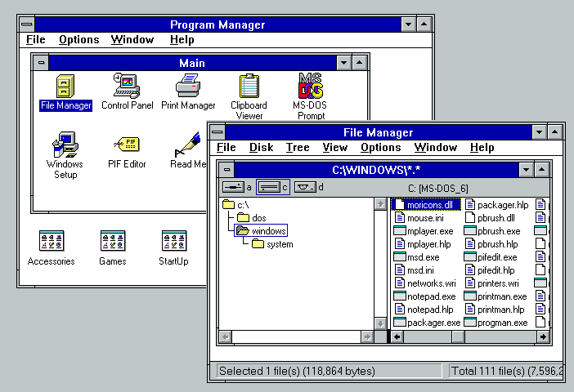
Task: Open the File Manager icon in Main group
Action: [x=65, y=86]
